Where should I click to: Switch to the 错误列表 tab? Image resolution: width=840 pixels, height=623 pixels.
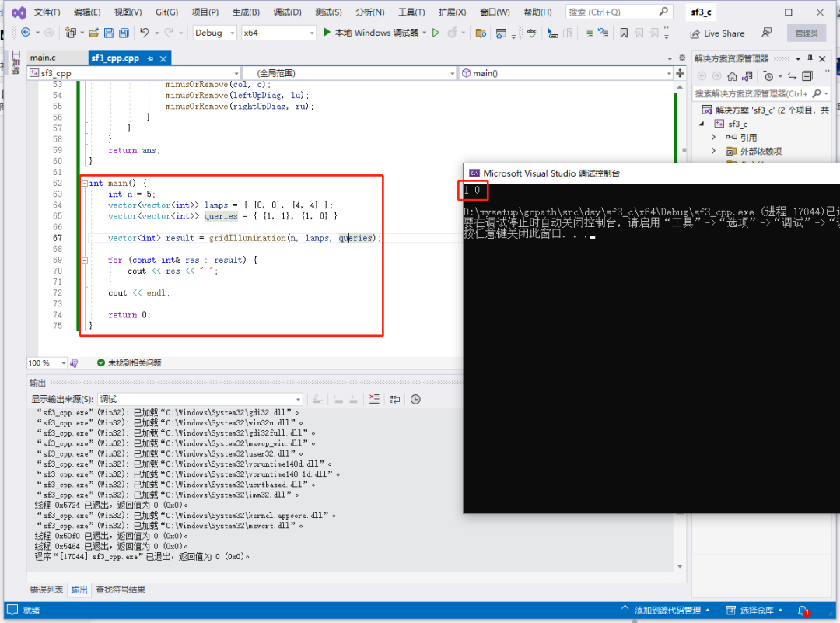pos(47,590)
